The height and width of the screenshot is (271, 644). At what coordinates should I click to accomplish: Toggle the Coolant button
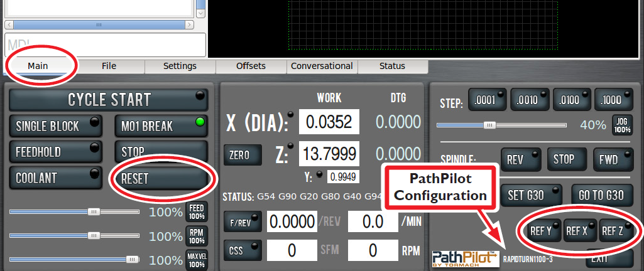[55, 178]
